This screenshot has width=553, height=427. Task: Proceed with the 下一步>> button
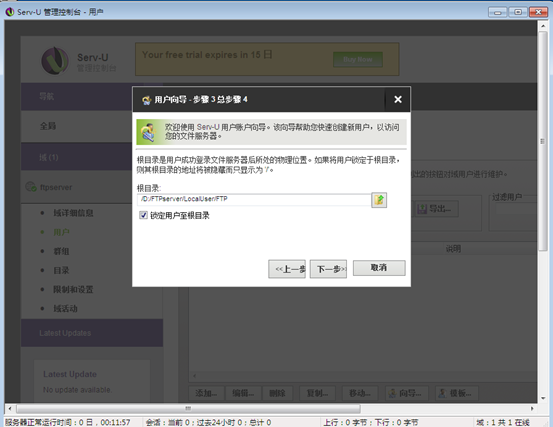pyautogui.click(x=328, y=269)
